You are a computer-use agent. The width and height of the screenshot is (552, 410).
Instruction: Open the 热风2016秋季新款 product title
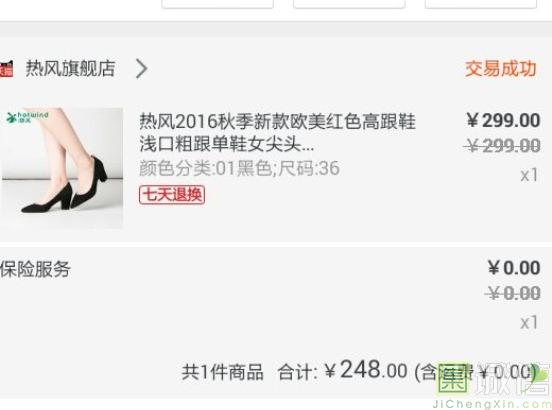click(x=277, y=132)
